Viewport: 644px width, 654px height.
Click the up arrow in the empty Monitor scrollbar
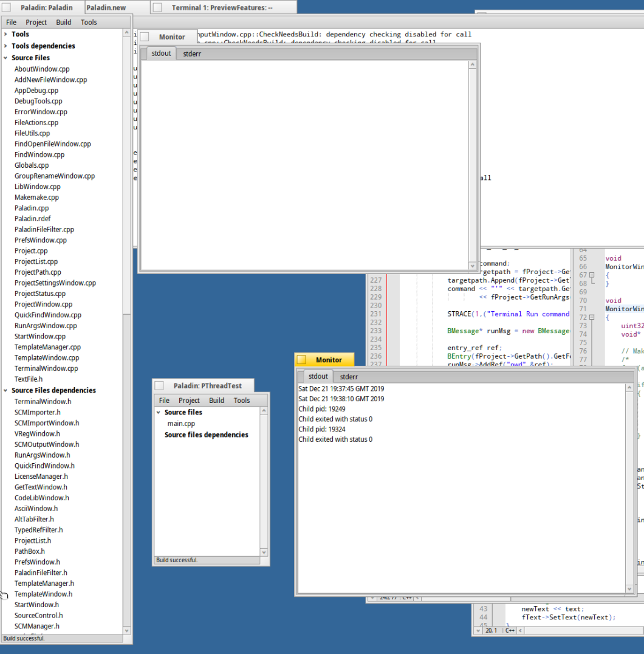tap(472, 64)
